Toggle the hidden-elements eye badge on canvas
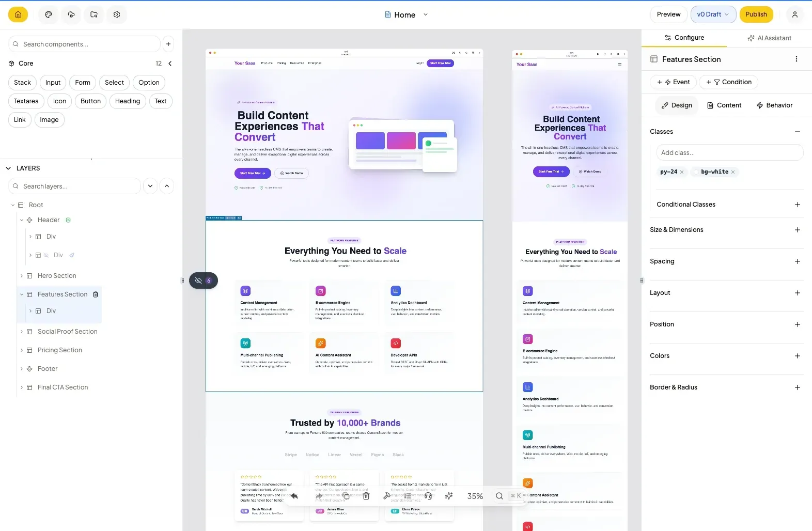The image size is (812, 531). [x=203, y=280]
